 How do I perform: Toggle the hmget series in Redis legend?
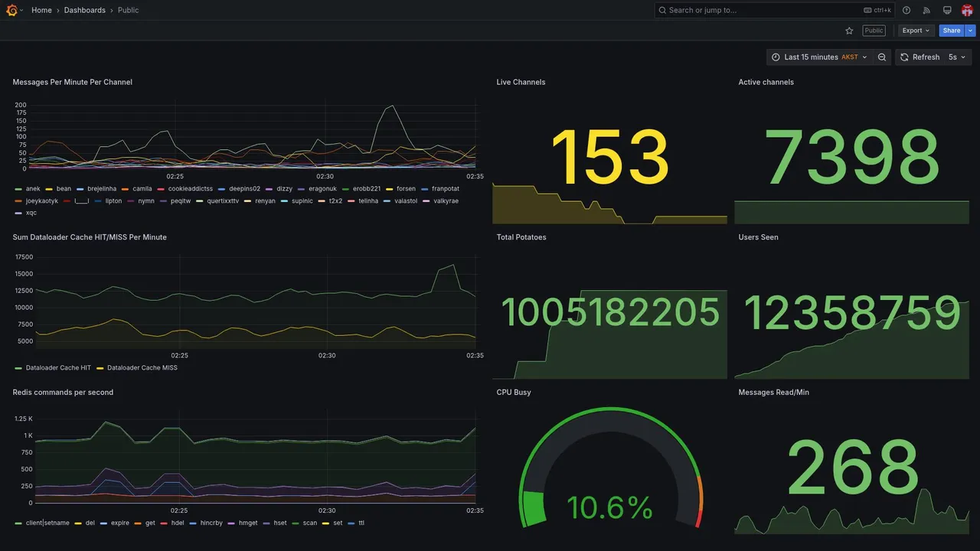tap(243, 523)
